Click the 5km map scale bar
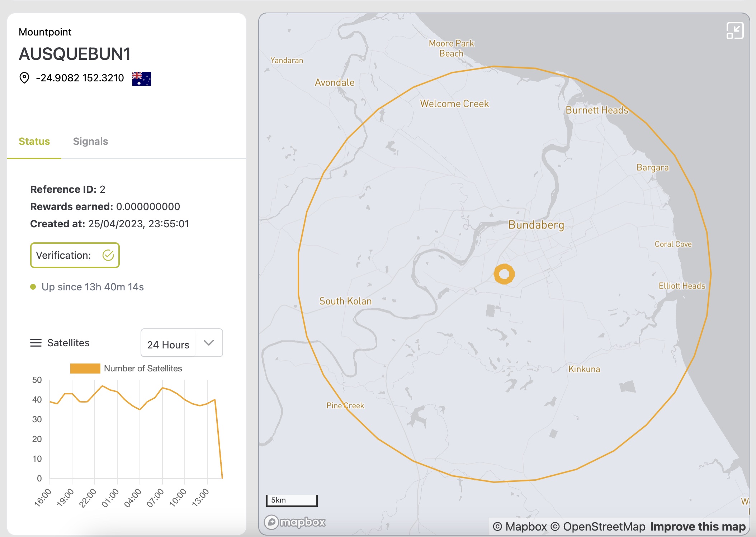Screen dimensions: 756x537 [292, 500]
